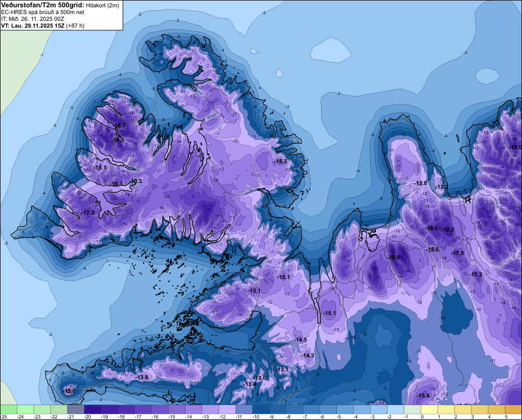Click the -10.3 temperature value on map
522x420 pixels.
point(136,181)
